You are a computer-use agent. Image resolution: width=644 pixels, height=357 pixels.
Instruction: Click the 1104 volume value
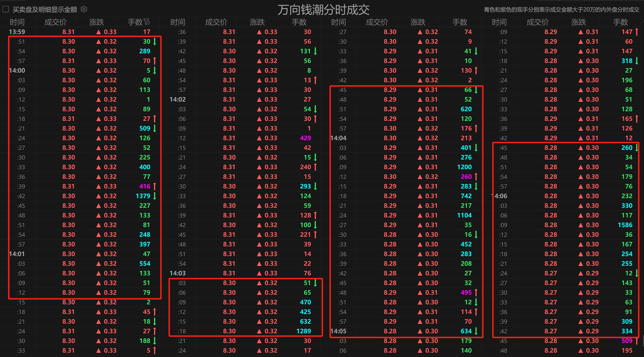[464, 215]
